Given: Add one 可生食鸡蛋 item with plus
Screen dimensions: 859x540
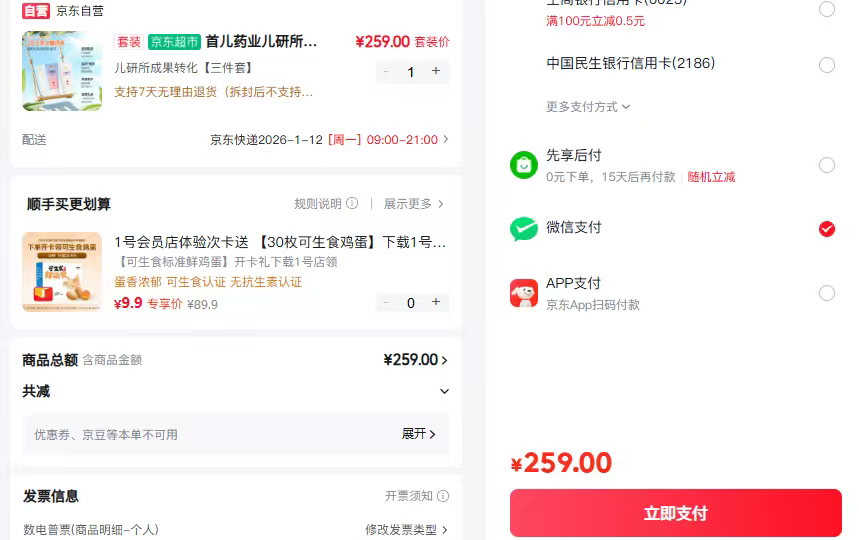Looking at the screenshot, I should [x=436, y=302].
